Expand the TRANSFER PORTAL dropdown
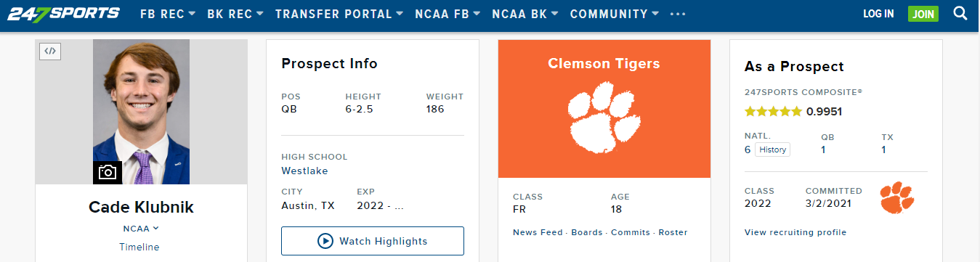980x262 pixels. click(x=339, y=14)
